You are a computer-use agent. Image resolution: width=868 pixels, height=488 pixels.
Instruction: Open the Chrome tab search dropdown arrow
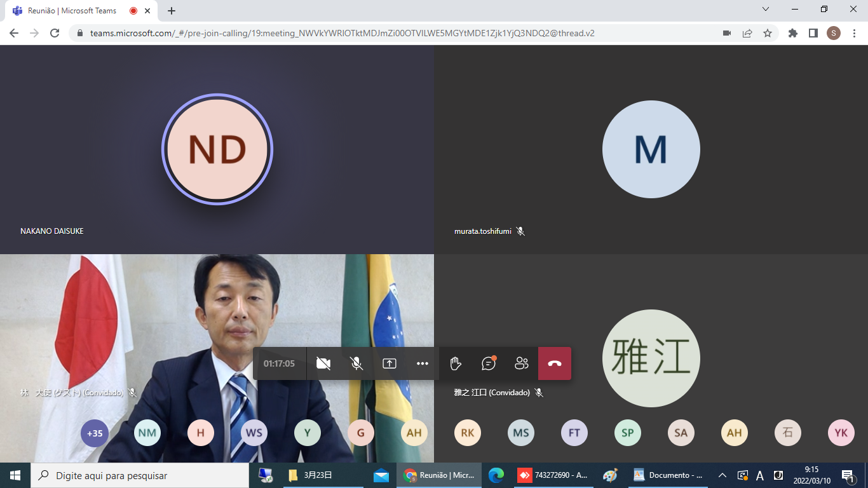766,10
